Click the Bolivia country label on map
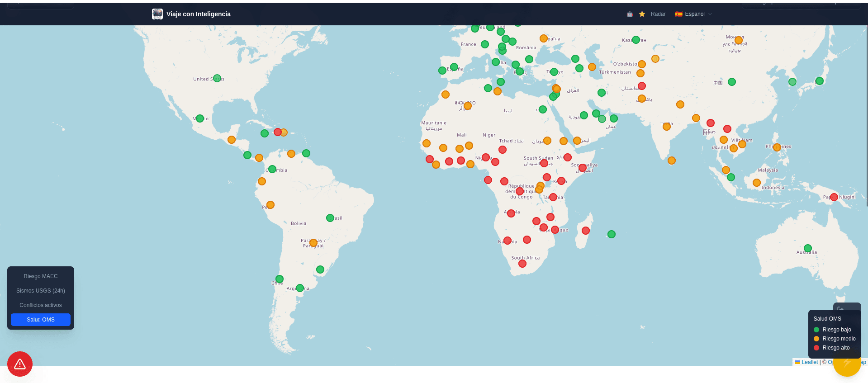The height and width of the screenshot is (383, 868). click(x=299, y=223)
